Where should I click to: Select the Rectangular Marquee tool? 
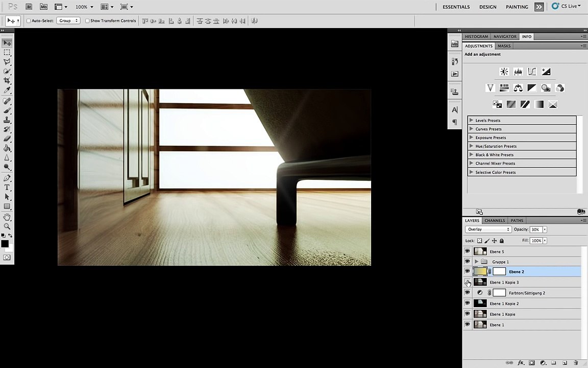click(7, 53)
